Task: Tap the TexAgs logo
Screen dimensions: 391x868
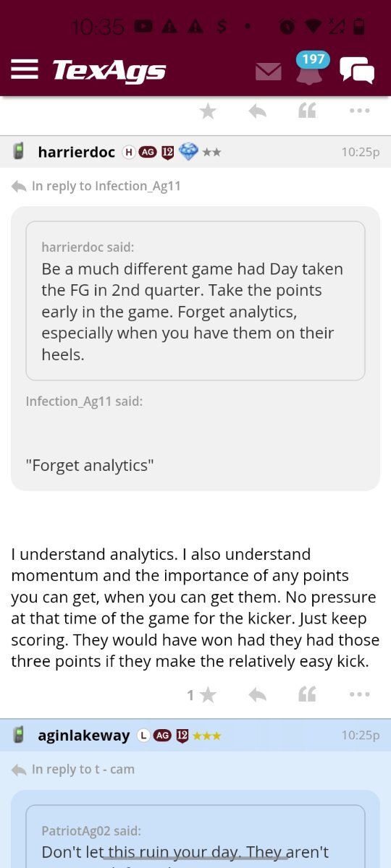Action: [109, 70]
